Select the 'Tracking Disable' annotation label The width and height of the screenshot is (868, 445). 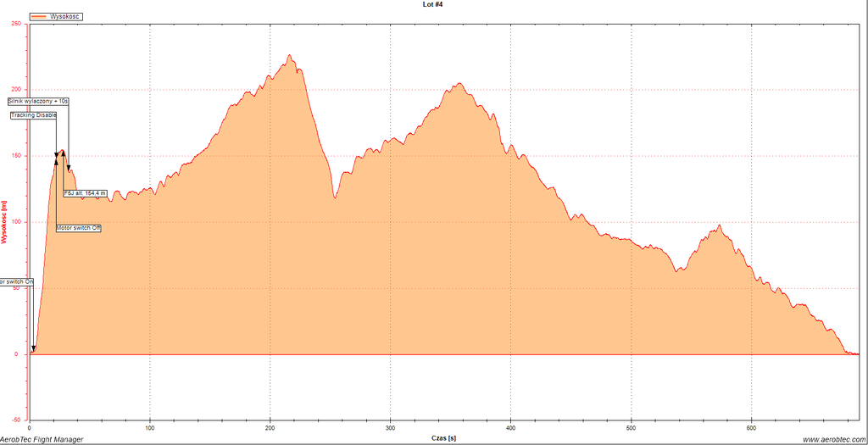pyautogui.click(x=34, y=115)
